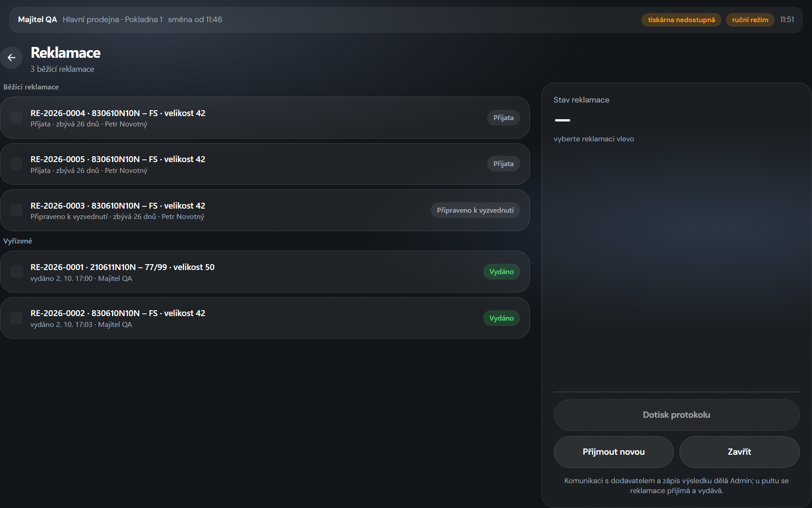
Task: Click the '3 běžící reklamace' count text
Action: coord(62,69)
